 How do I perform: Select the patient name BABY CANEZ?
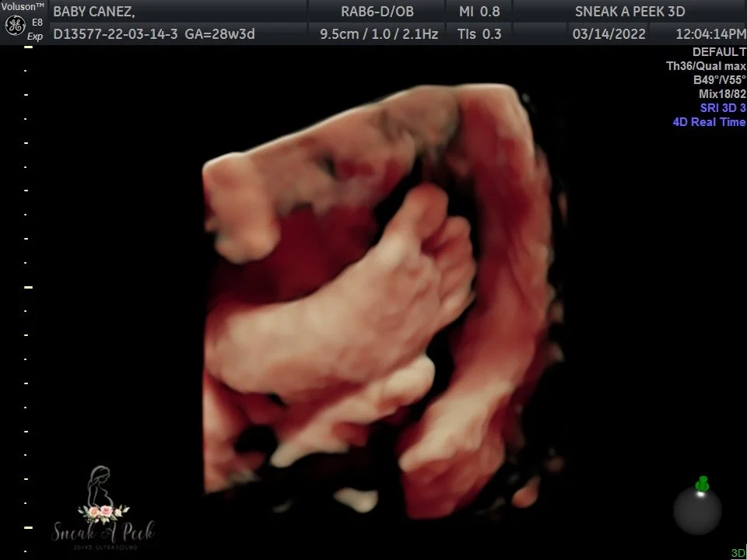(94, 12)
